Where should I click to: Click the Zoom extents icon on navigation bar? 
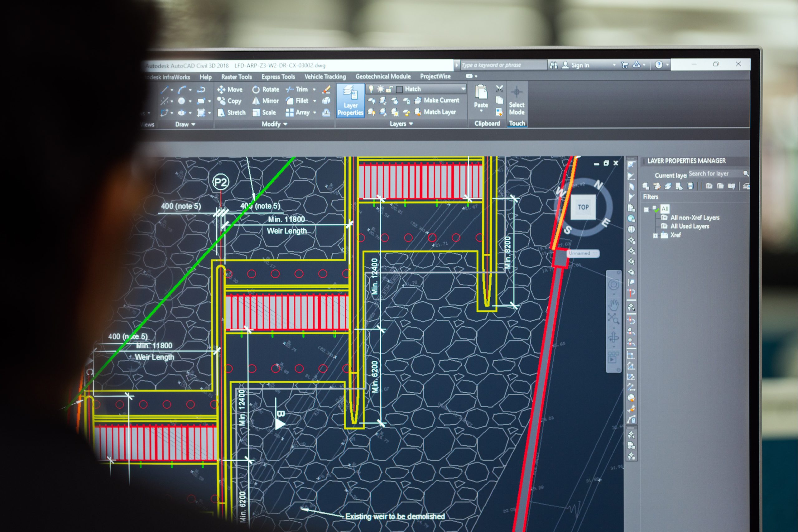tap(613, 319)
